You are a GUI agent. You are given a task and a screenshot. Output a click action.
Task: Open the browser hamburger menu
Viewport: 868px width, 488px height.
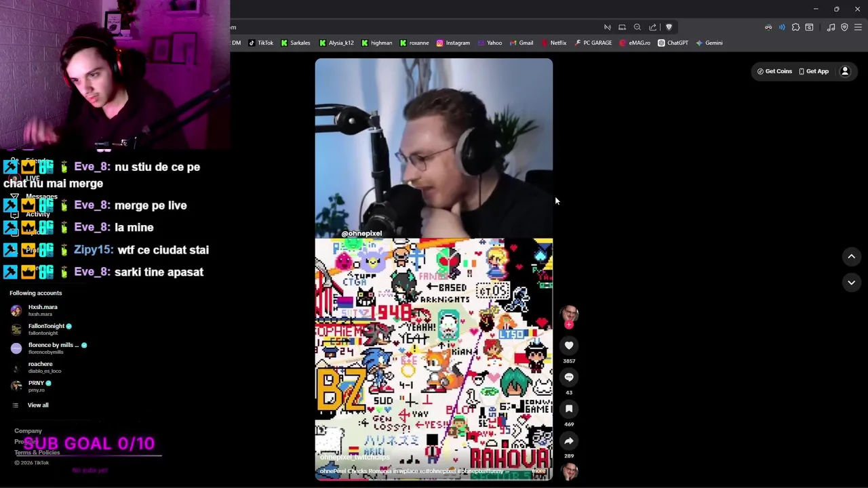858,27
